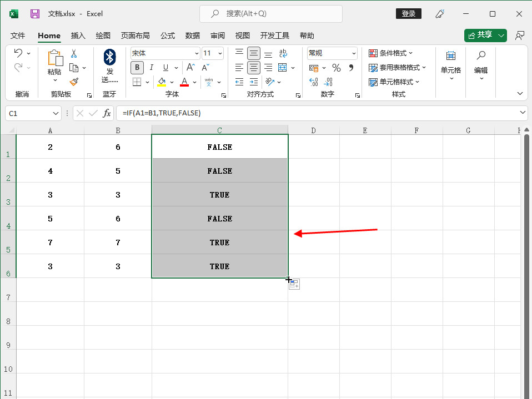
Task: Click the Increase Decimal icon
Action: (x=314, y=82)
